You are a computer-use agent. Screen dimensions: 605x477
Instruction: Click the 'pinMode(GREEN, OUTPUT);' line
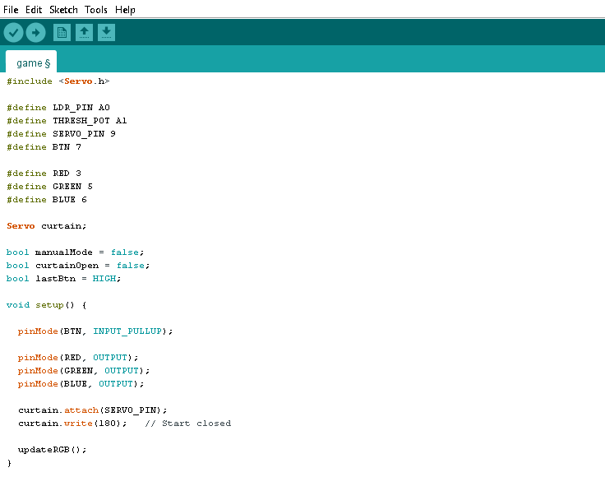(x=84, y=370)
